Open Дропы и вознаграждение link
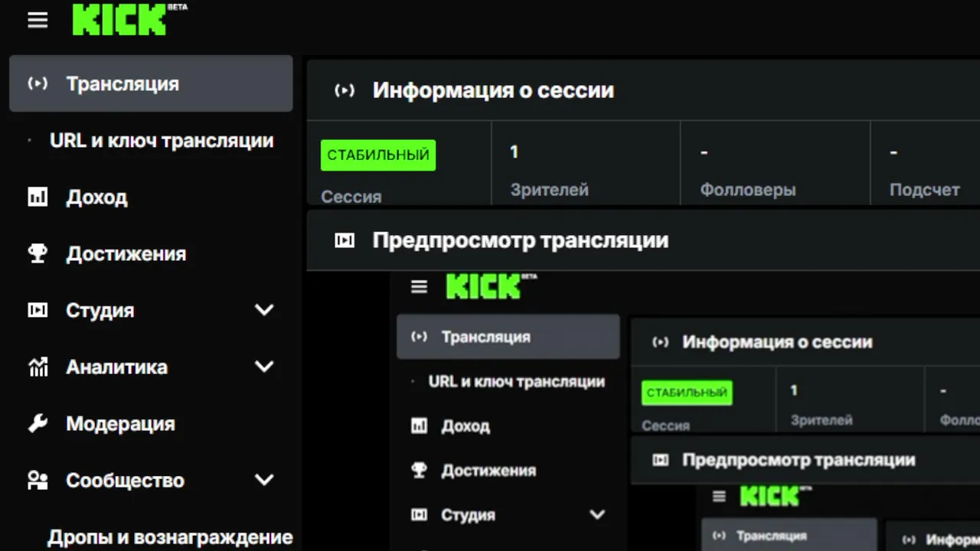This screenshot has width=980, height=551. [x=170, y=537]
